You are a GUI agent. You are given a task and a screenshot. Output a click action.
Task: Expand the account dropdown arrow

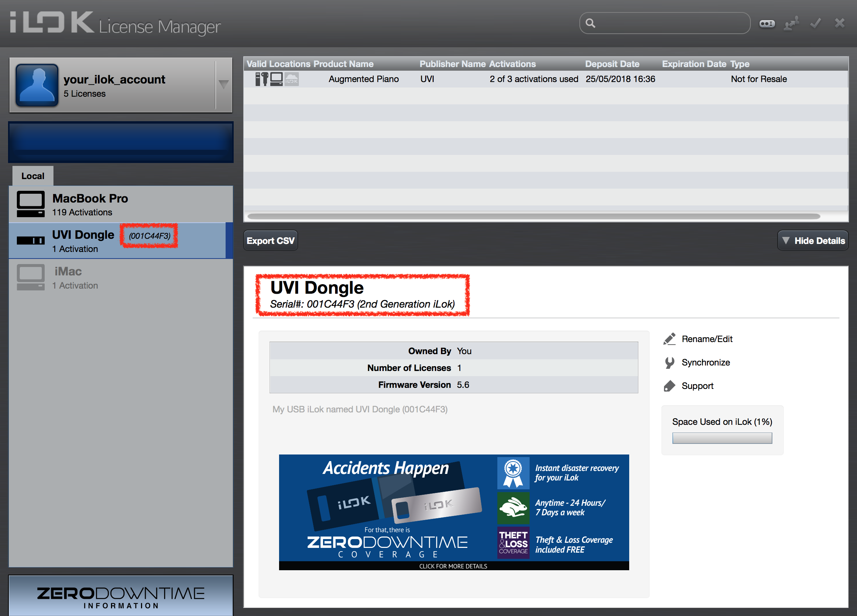pyautogui.click(x=224, y=84)
